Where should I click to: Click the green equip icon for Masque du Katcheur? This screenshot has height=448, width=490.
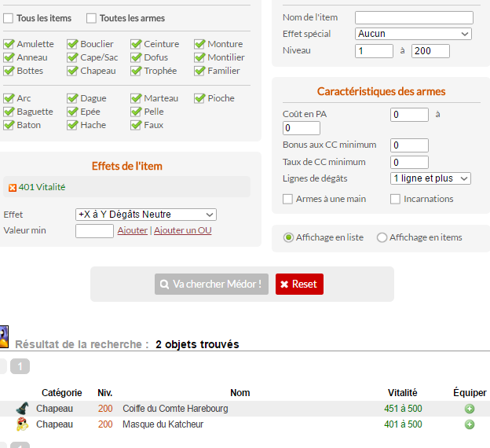pos(470,424)
